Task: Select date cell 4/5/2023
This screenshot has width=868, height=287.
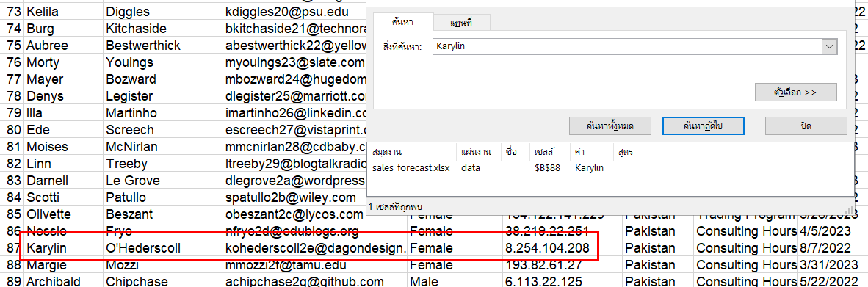Action: (833, 232)
